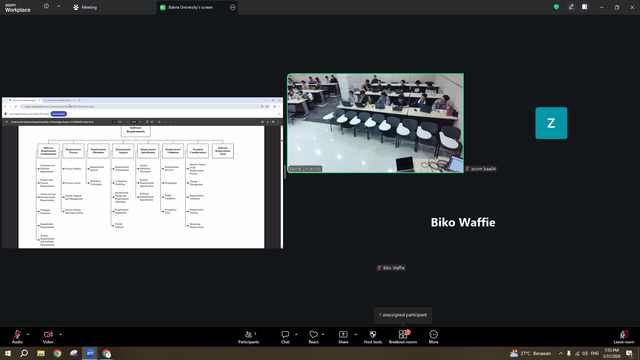Viewport: 640px width, 360px height.
Task: Click the system tray microphone icon
Action: coord(569,353)
